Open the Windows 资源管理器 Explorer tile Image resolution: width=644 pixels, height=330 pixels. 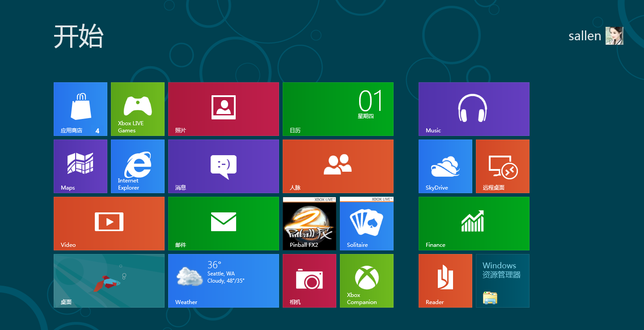[x=503, y=281]
